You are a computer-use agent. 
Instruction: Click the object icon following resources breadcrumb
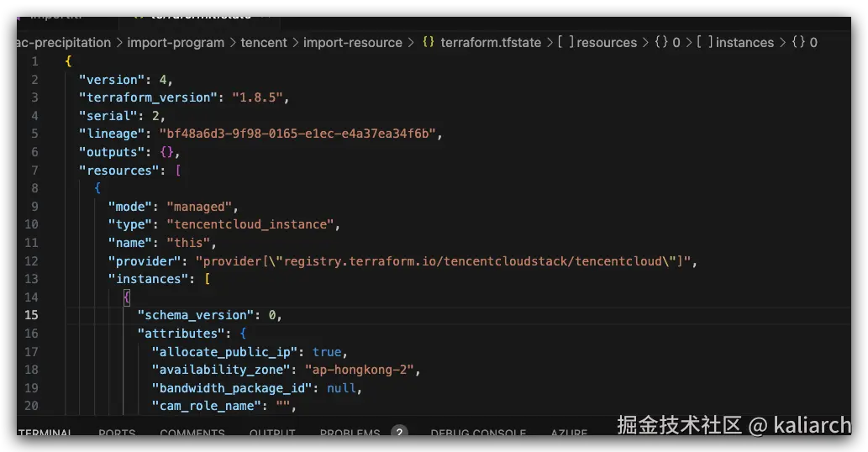661,43
